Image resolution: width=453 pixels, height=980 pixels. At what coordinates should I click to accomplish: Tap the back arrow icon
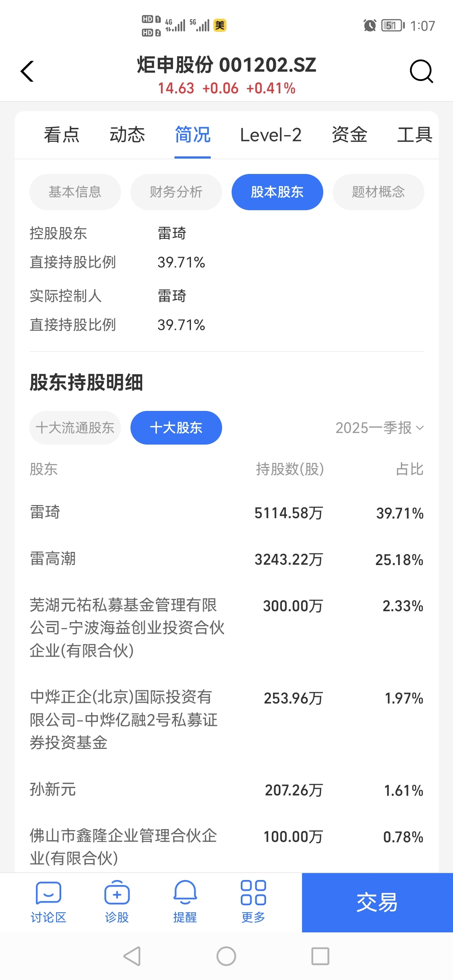point(27,71)
